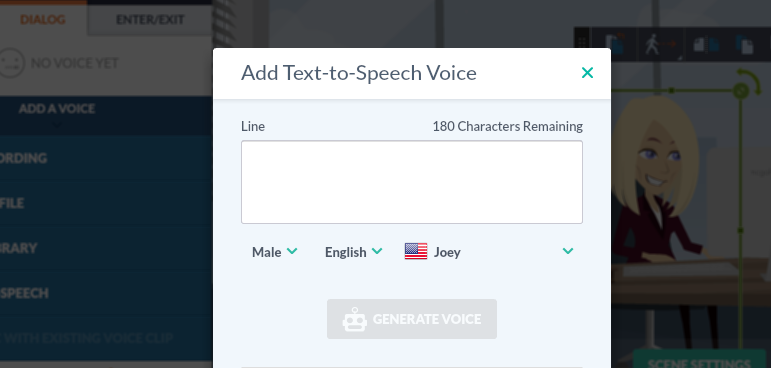Click the US flag icon beside Joey
Image resolution: width=771 pixels, height=368 pixels.
point(415,252)
